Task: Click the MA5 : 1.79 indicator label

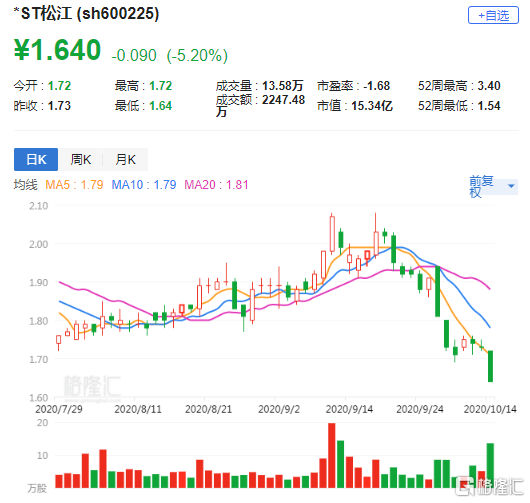Action: tap(74, 185)
